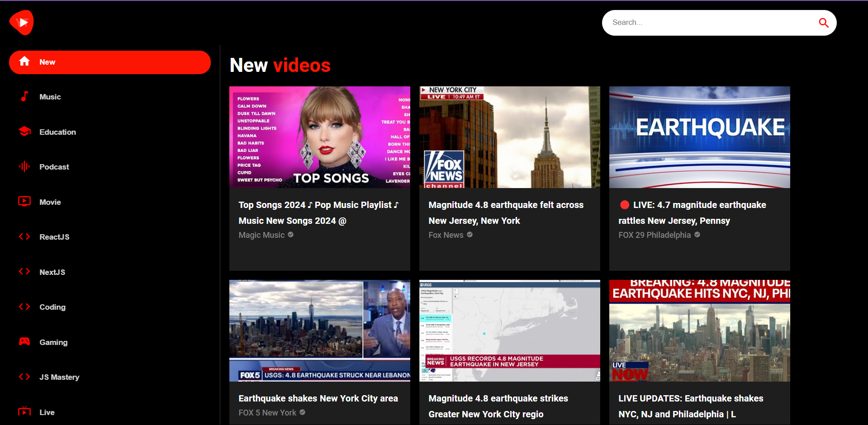Viewport: 868px width, 425px height.
Task: Open Magnitude 4.8 earthquake felt across title
Action: pyautogui.click(x=506, y=212)
